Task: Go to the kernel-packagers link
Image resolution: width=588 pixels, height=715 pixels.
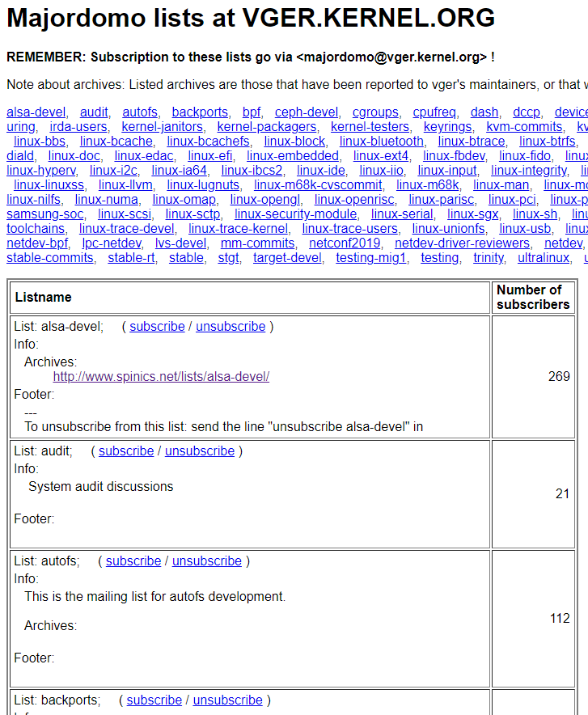Action: (x=267, y=127)
